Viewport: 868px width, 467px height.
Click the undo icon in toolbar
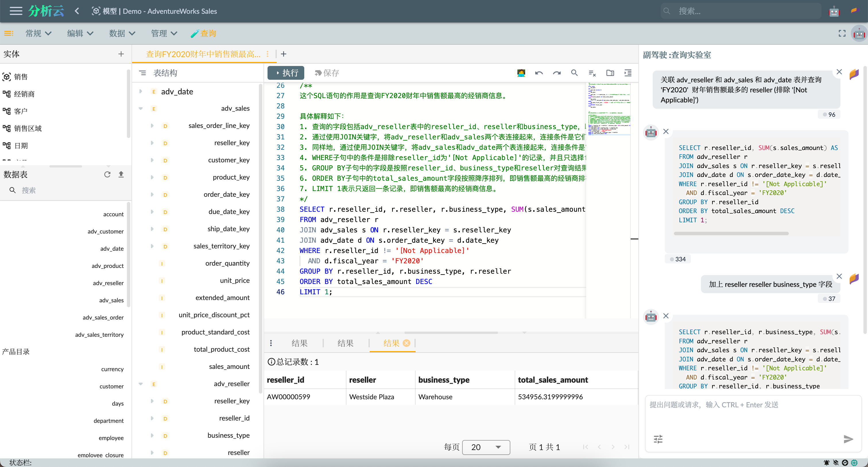point(539,73)
